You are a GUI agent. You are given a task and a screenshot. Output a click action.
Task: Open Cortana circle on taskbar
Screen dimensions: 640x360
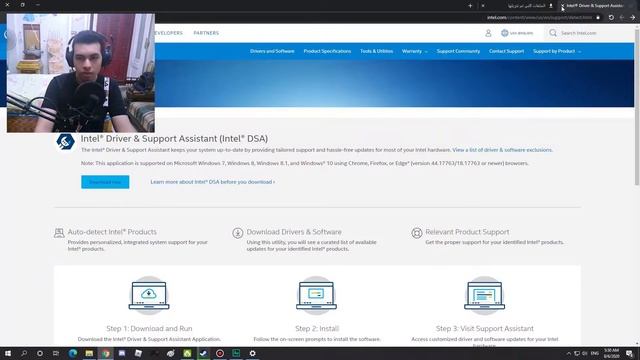click(x=40, y=353)
